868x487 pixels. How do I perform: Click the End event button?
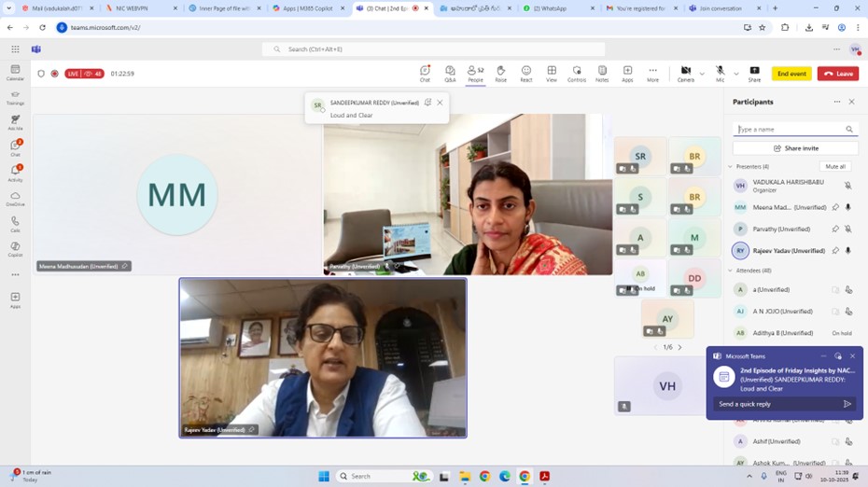[x=791, y=74]
